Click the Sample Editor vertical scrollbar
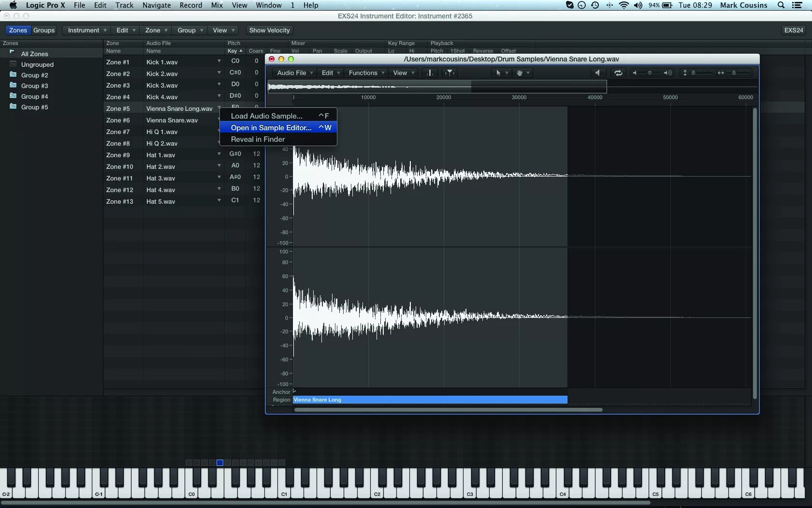 (x=754, y=253)
